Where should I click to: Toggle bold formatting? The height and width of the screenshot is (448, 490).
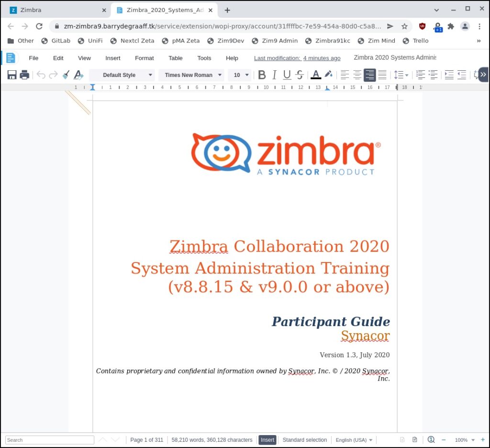click(x=262, y=75)
